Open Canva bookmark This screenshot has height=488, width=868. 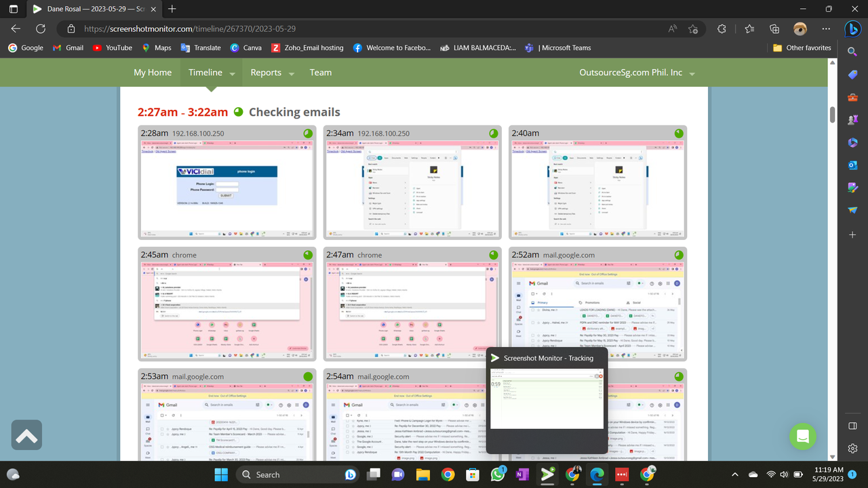[x=246, y=48]
